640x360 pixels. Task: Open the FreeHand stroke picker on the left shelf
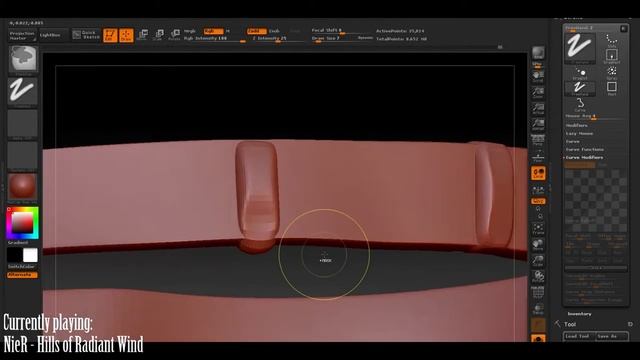tap(23, 91)
